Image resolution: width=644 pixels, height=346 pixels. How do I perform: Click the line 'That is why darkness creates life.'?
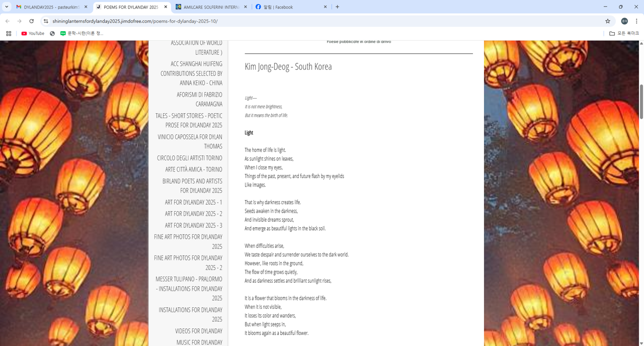pyautogui.click(x=273, y=202)
